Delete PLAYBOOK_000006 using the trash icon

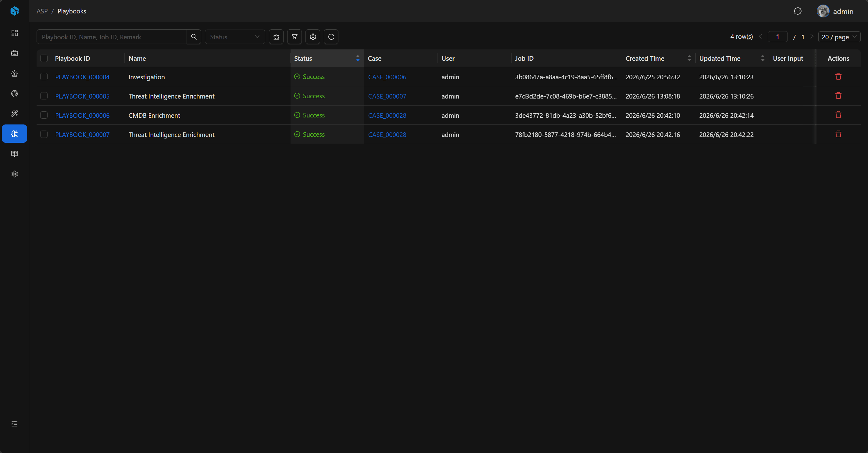coord(838,115)
